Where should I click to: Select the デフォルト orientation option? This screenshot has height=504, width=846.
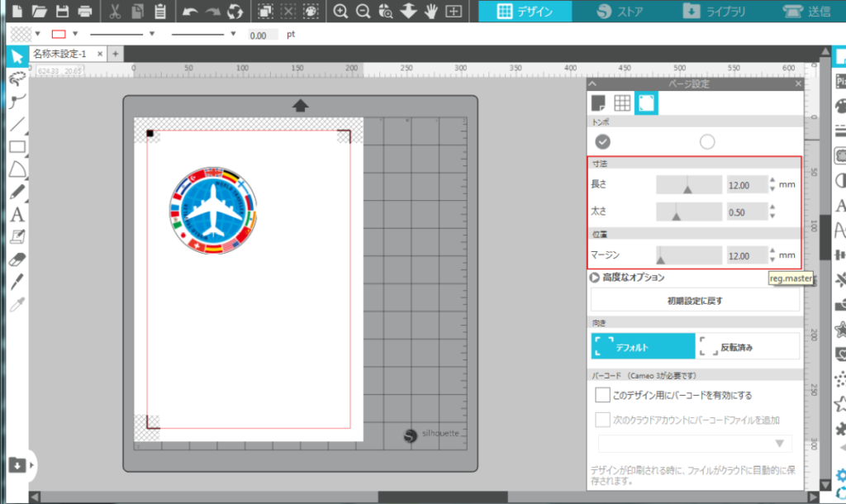[x=643, y=346]
